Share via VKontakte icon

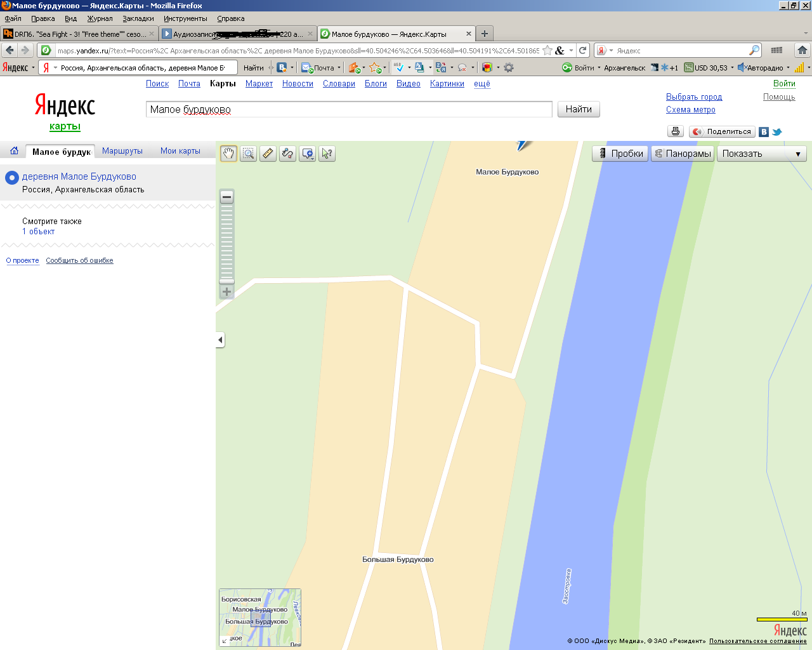click(764, 132)
